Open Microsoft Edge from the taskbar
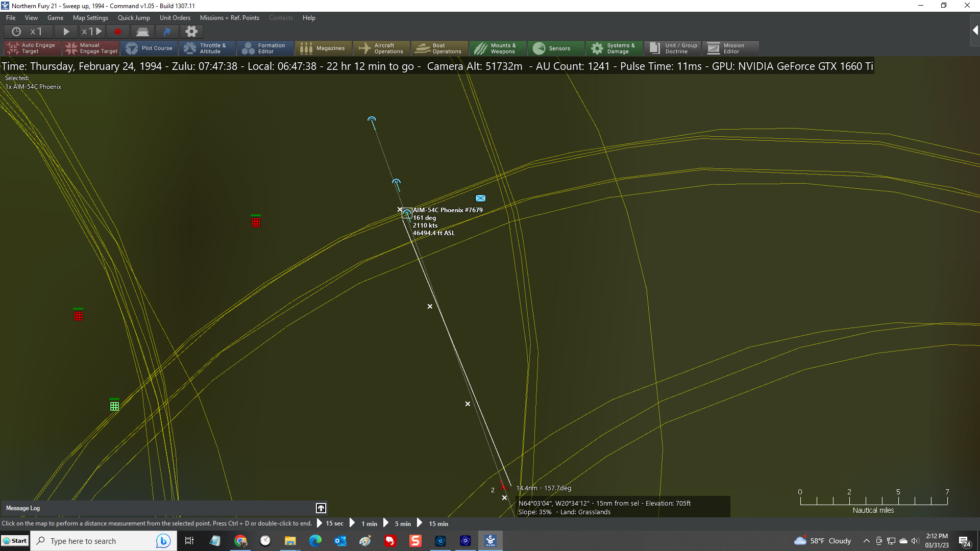The width and height of the screenshot is (980, 551). (x=315, y=541)
